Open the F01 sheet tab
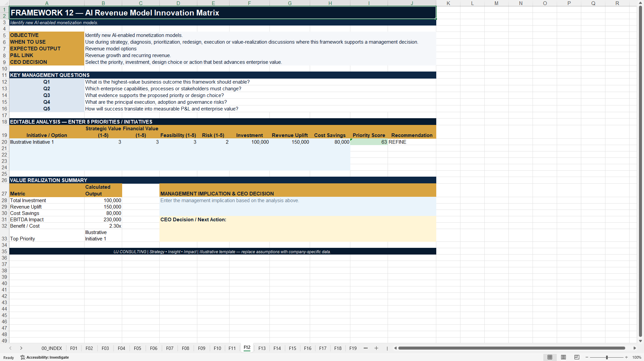 [x=74, y=348]
